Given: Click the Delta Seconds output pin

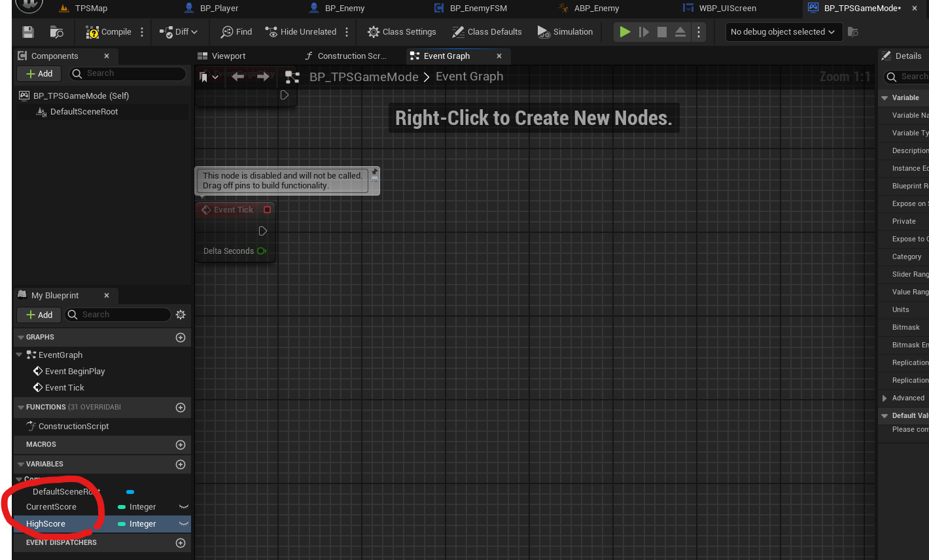Looking at the screenshot, I should click(x=262, y=251).
